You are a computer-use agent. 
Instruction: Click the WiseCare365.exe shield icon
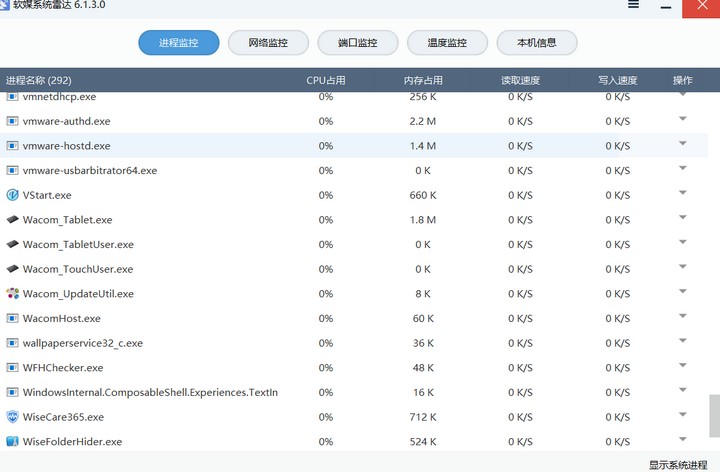13,417
